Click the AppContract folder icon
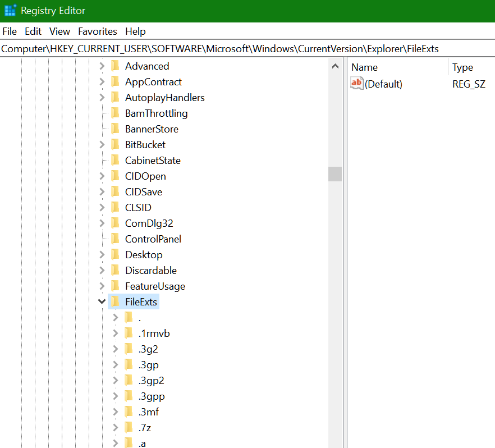 click(115, 82)
